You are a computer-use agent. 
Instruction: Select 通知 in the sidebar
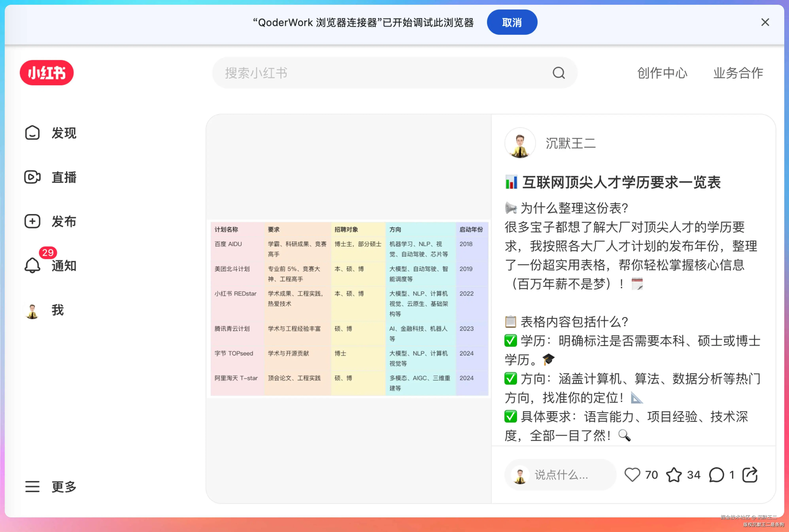pos(64,266)
